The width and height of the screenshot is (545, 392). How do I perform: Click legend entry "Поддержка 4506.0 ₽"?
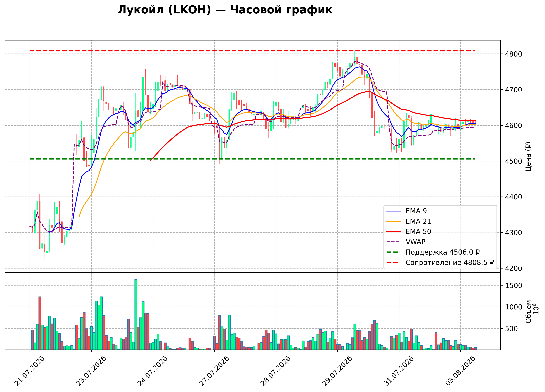tap(433, 252)
